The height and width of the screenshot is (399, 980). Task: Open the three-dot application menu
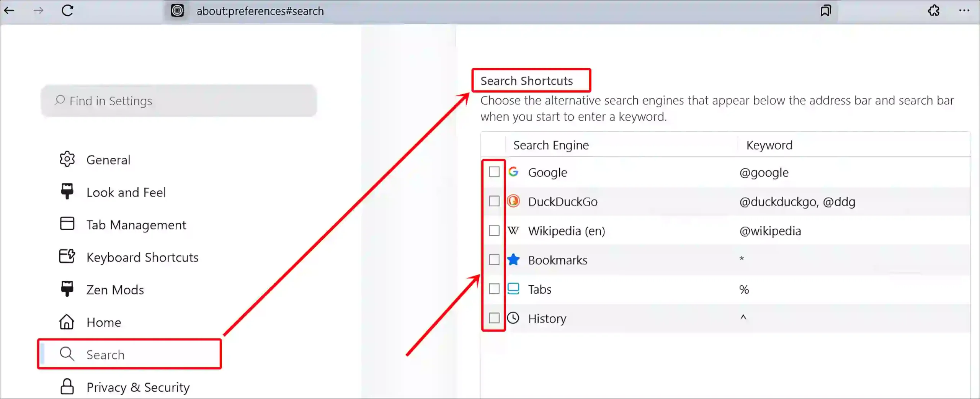click(964, 11)
